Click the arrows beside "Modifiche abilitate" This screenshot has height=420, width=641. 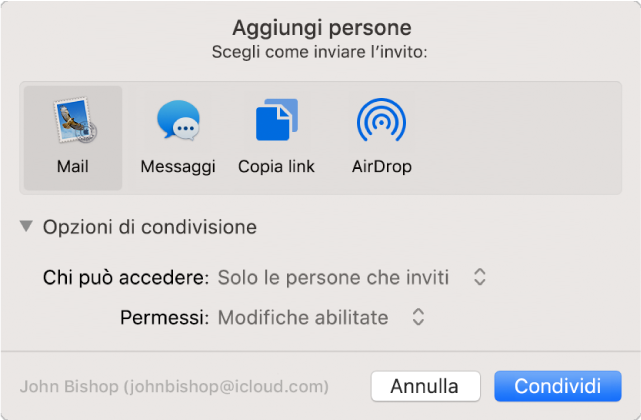pyautogui.click(x=419, y=318)
